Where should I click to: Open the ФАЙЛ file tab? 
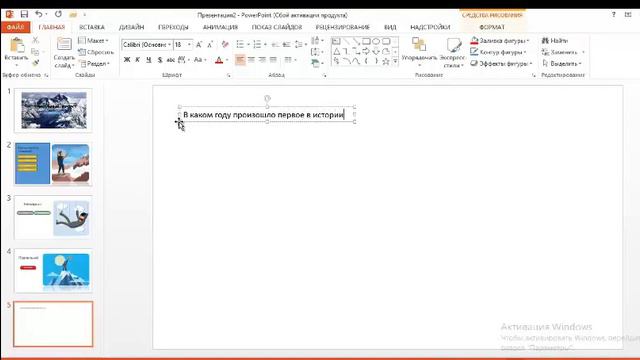pyautogui.click(x=15, y=27)
